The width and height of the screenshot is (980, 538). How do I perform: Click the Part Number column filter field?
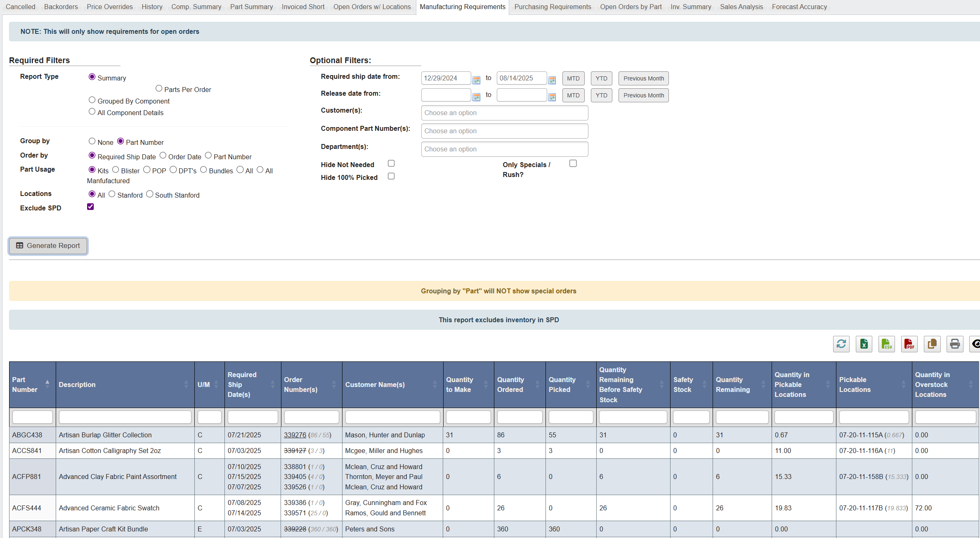pos(33,417)
